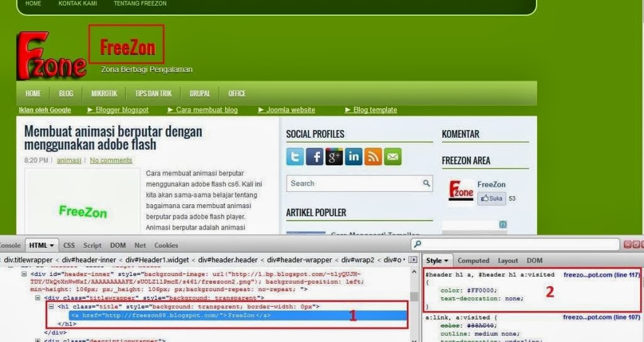The height and width of the screenshot is (342, 644).
Task: Click the ad info icon in the sidebar
Action: pos(502,224)
